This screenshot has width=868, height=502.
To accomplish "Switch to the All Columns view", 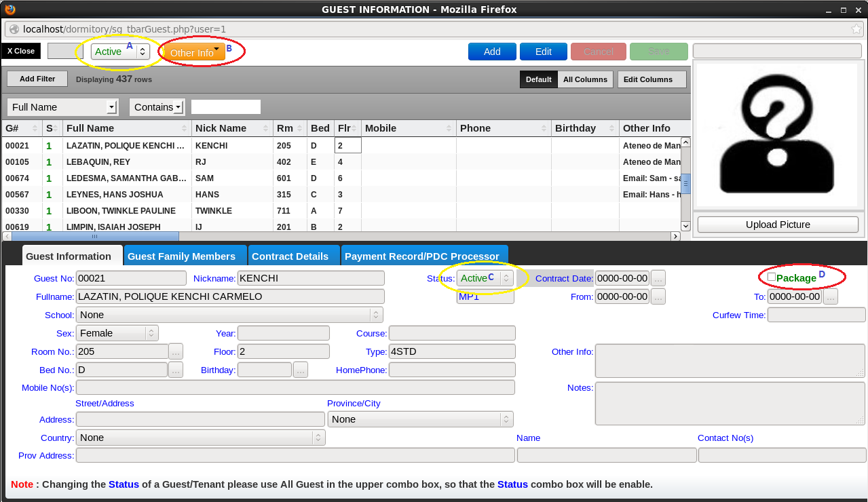I will tap(585, 79).
